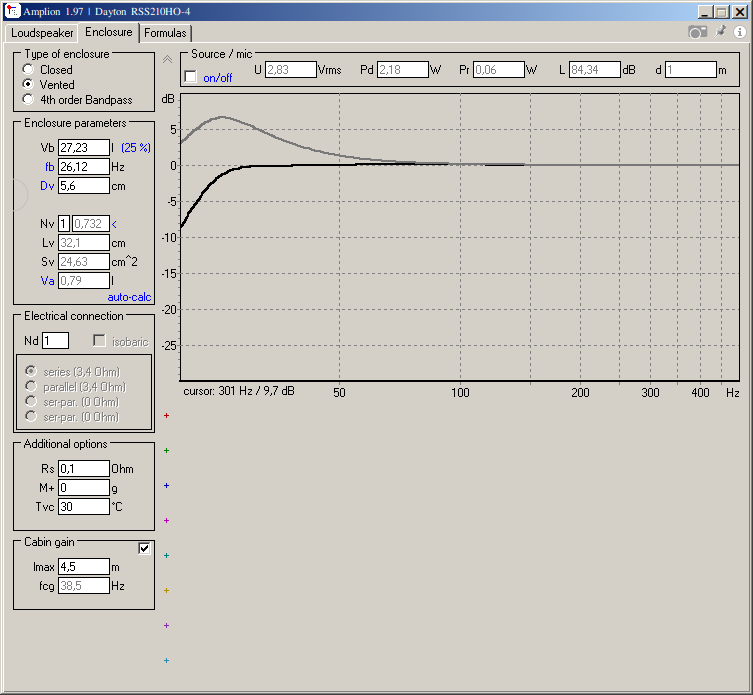Image resolution: width=753 pixels, height=695 pixels.
Task: Click the teal plus marker
Action: [x=166, y=556]
